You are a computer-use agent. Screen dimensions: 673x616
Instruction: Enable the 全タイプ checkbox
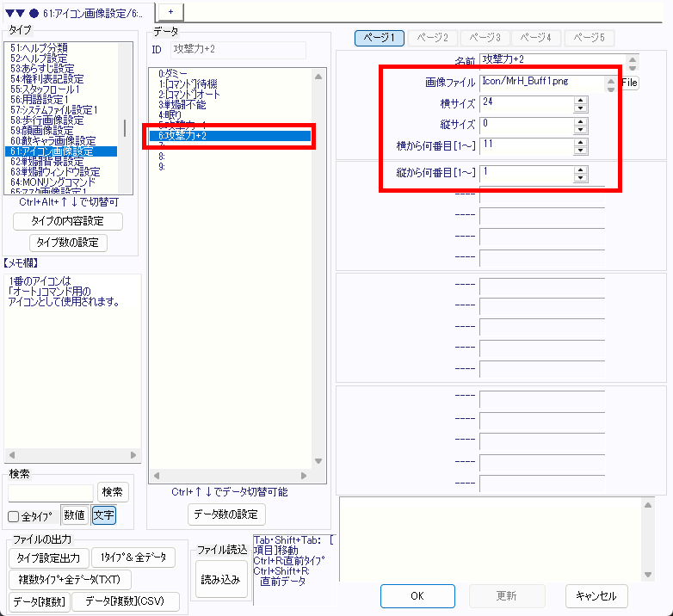[14, 516]
